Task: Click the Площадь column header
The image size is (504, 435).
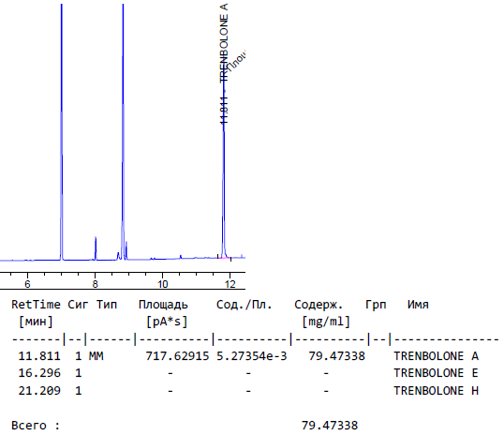Action: 163,305
